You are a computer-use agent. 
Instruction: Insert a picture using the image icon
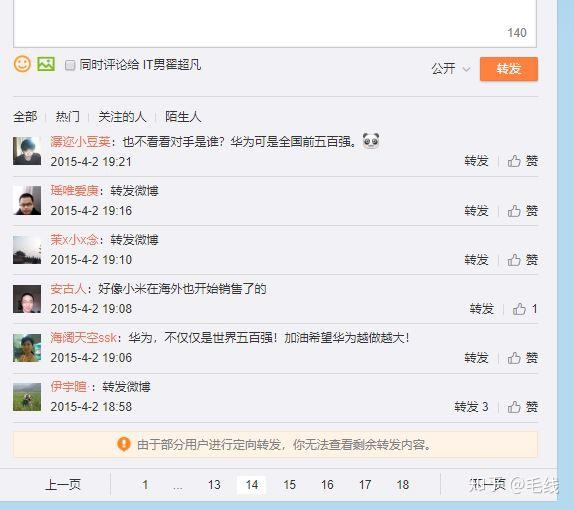46,64
